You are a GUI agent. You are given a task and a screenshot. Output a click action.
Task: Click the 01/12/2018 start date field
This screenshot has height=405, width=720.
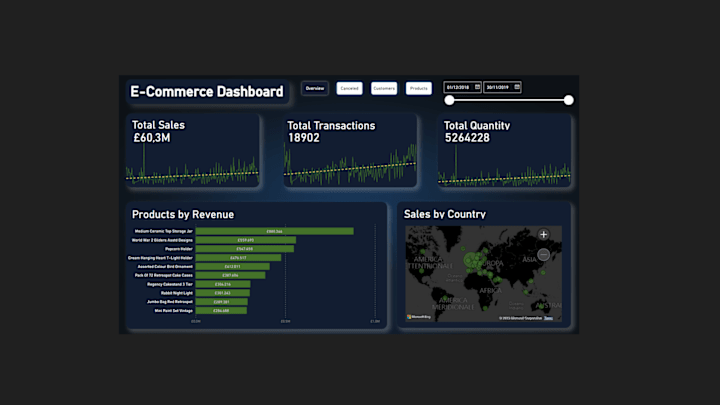coord(462,87)
